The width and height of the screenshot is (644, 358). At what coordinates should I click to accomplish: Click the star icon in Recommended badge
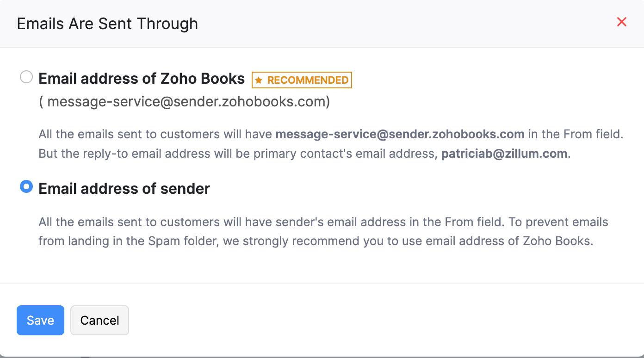point(259,80)
